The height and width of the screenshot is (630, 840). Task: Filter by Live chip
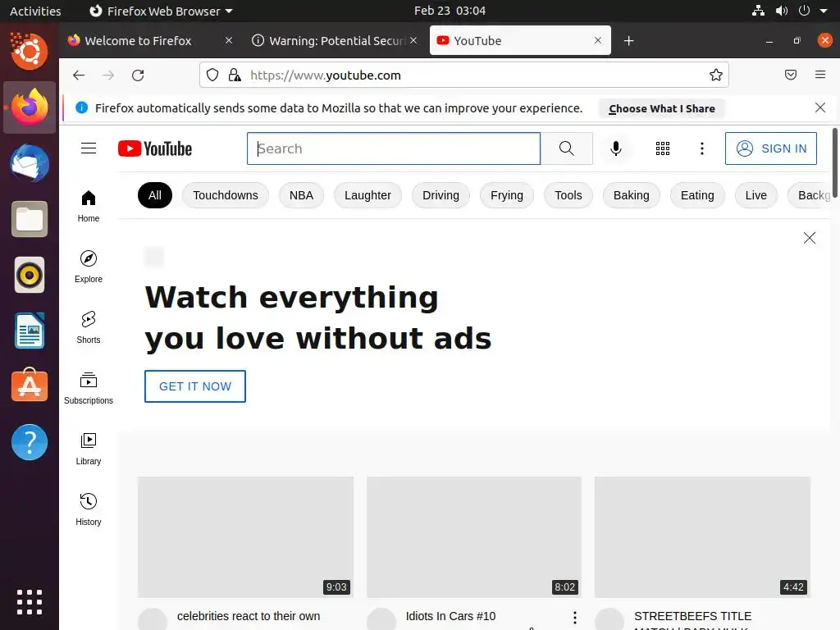click(756, 195)
